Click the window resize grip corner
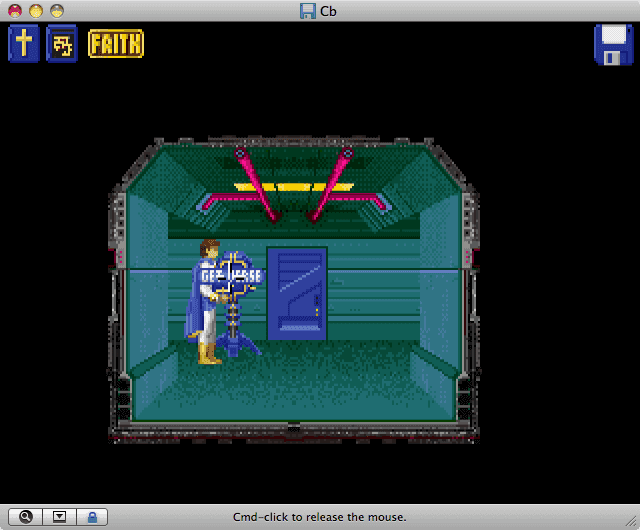640x530 pixels. [x=632, y=521]
